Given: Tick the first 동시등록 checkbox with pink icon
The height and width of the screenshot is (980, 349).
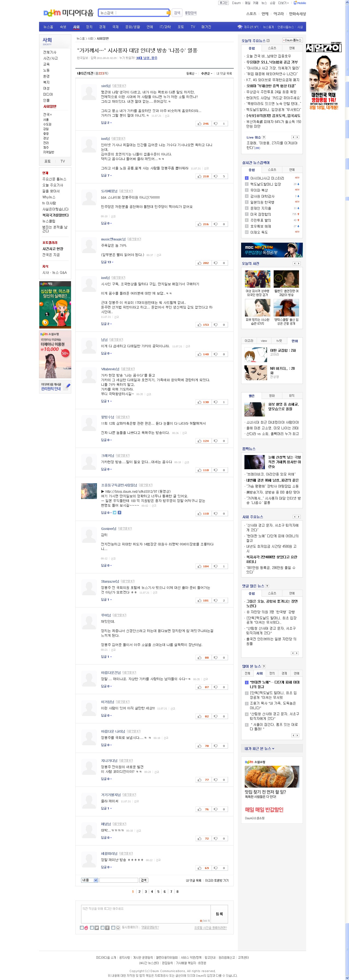Looking at the screenshot, I should [x=82, y=928].
